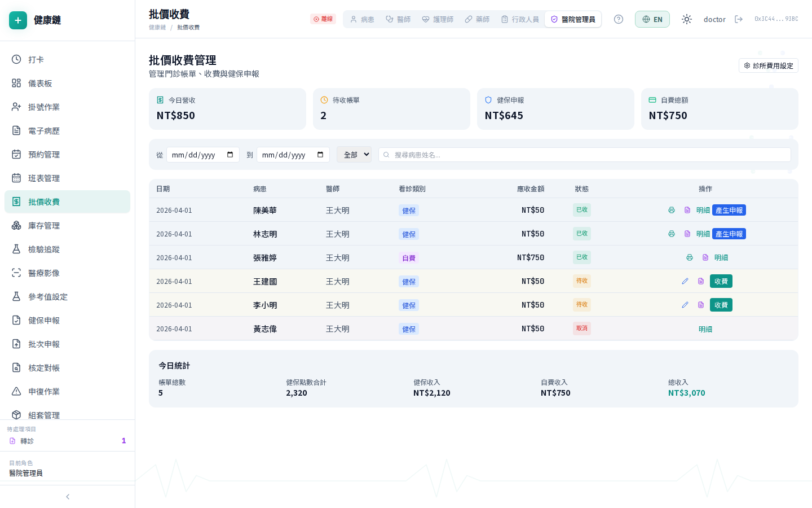Image resolution: width=812 pixels, height=508 pixels.
Task: Click the edit pencil icon for 李小明
Action: point(685,305)
